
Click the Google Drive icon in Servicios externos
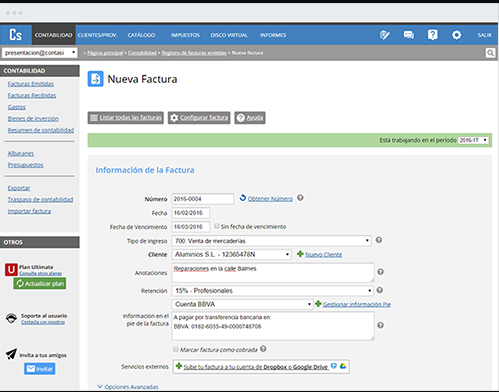tap(343, 366)
